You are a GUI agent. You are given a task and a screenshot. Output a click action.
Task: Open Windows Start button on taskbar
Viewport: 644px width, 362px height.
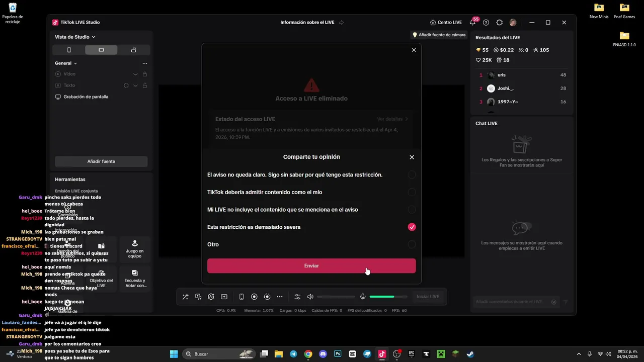(x=174, y=354)
